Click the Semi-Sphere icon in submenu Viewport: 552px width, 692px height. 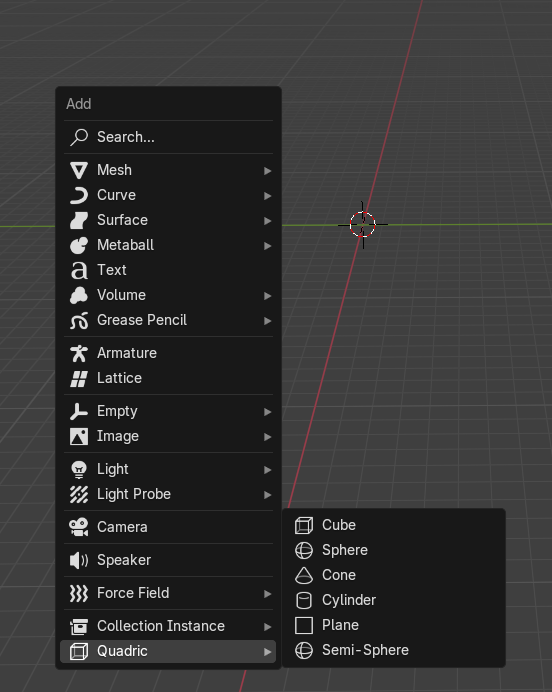(x=304, y=651)
